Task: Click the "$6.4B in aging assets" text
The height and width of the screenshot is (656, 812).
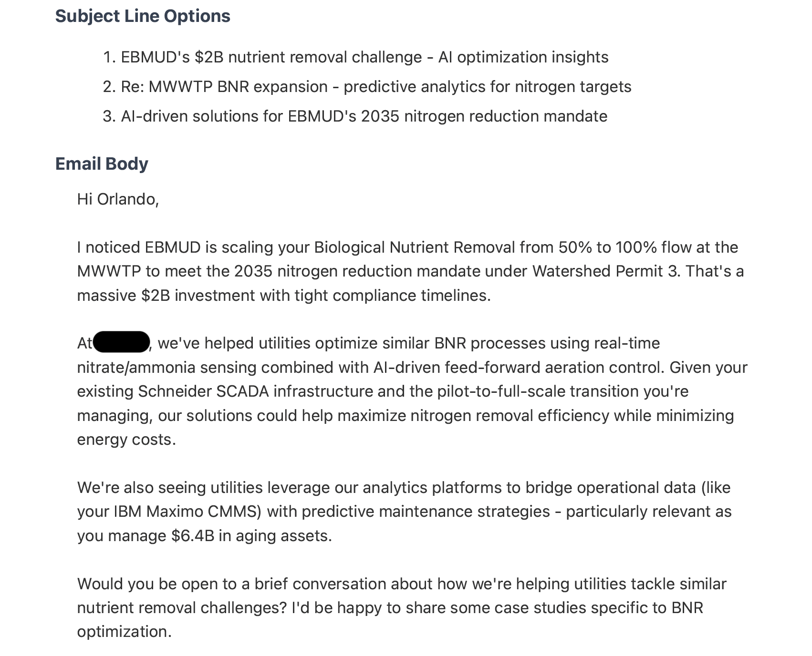Action: 251,536
